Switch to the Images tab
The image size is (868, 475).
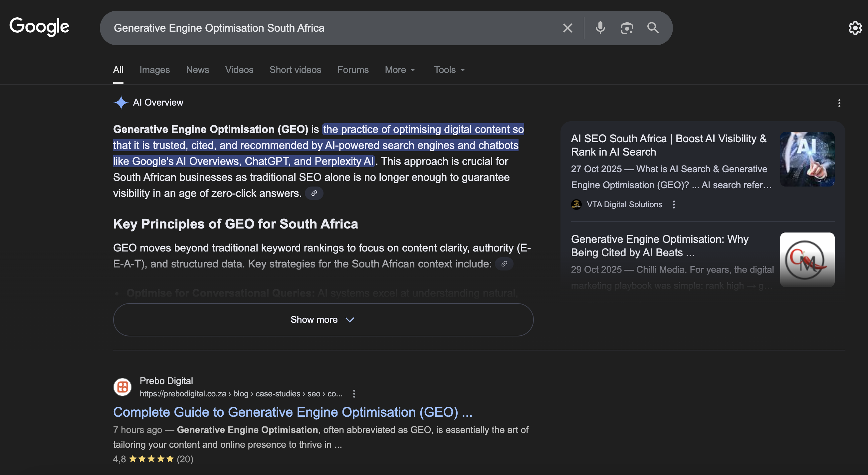[x=154, y=70]
